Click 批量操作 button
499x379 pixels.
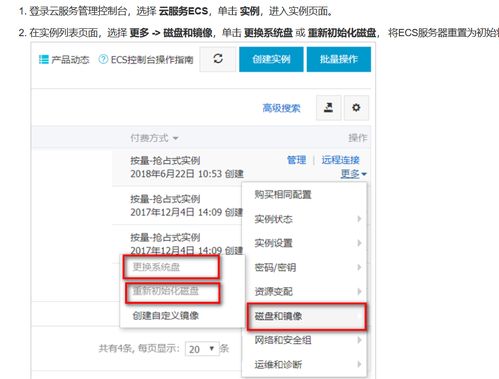339,59
